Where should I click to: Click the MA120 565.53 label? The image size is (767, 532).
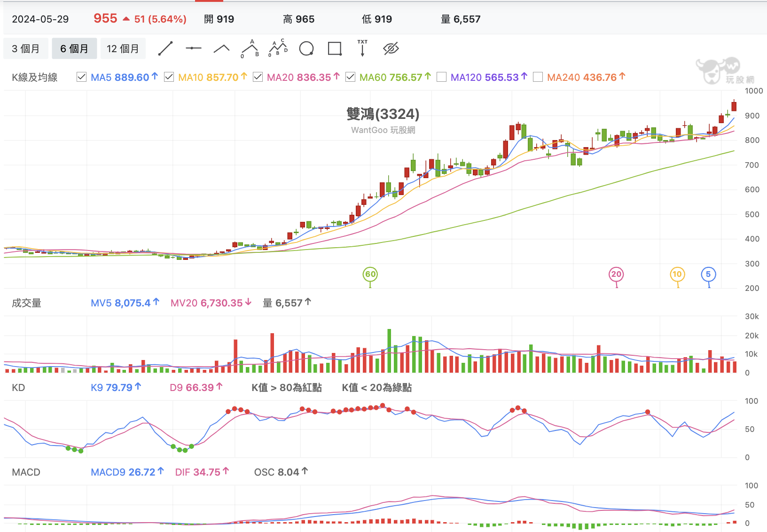(x=489, y=77)
